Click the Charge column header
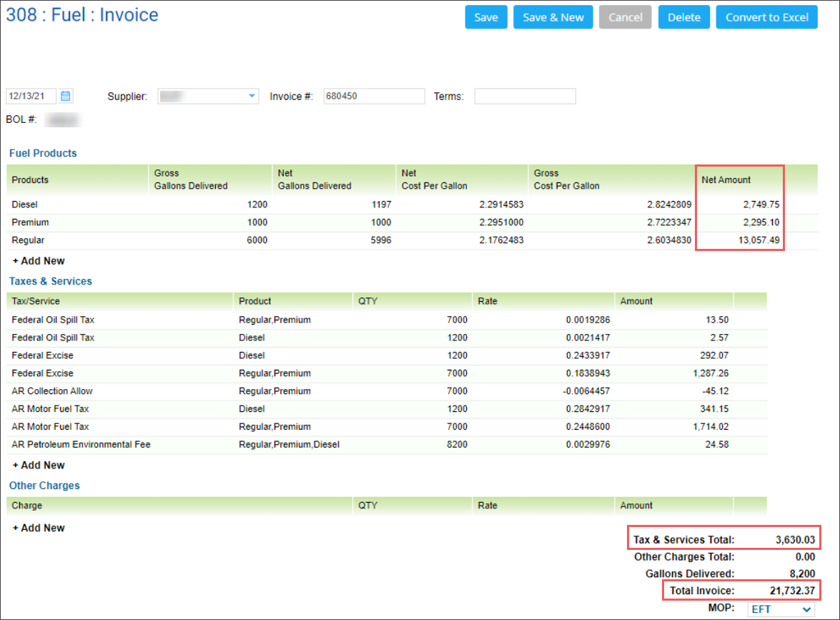 26,506
